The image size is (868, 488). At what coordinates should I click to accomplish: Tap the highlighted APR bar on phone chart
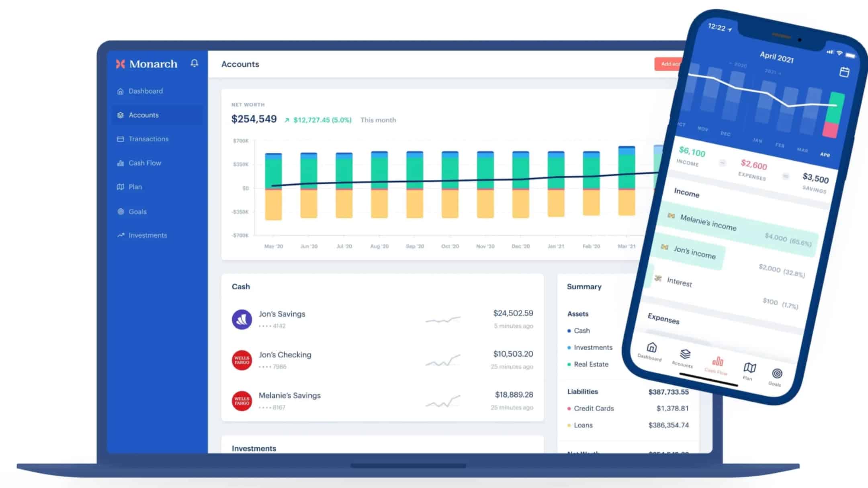(833, 115)
